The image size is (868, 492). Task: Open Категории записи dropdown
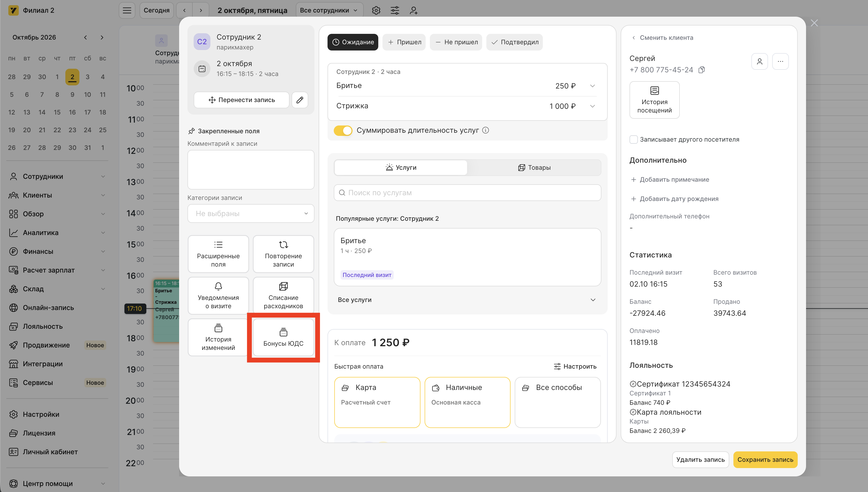[251, 213]
